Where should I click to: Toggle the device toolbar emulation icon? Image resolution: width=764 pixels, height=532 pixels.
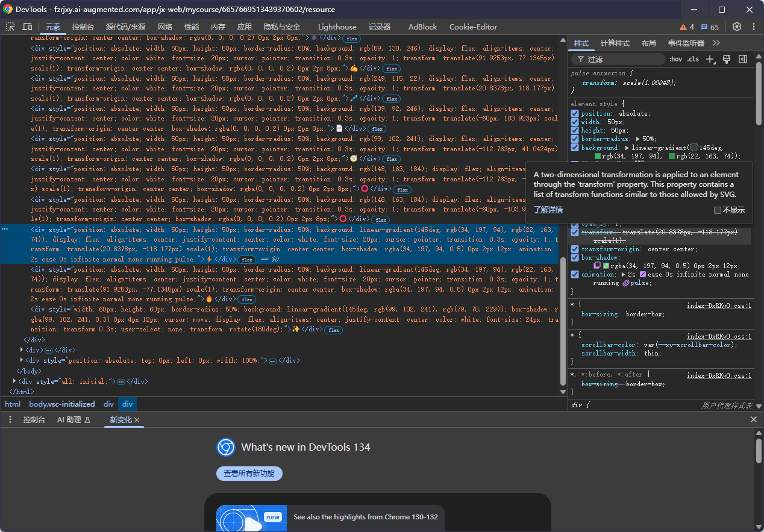tap(27, 27)
